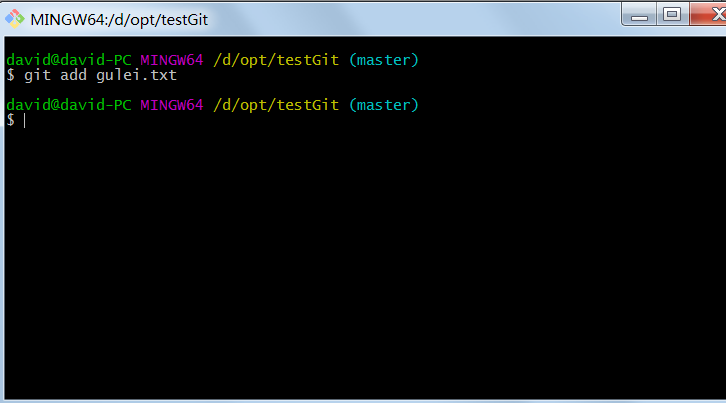Image resolution: width=726 pixels, height=403 pixels.
Task: Click david@david-PC on the second prompt line
Action: 68,105
